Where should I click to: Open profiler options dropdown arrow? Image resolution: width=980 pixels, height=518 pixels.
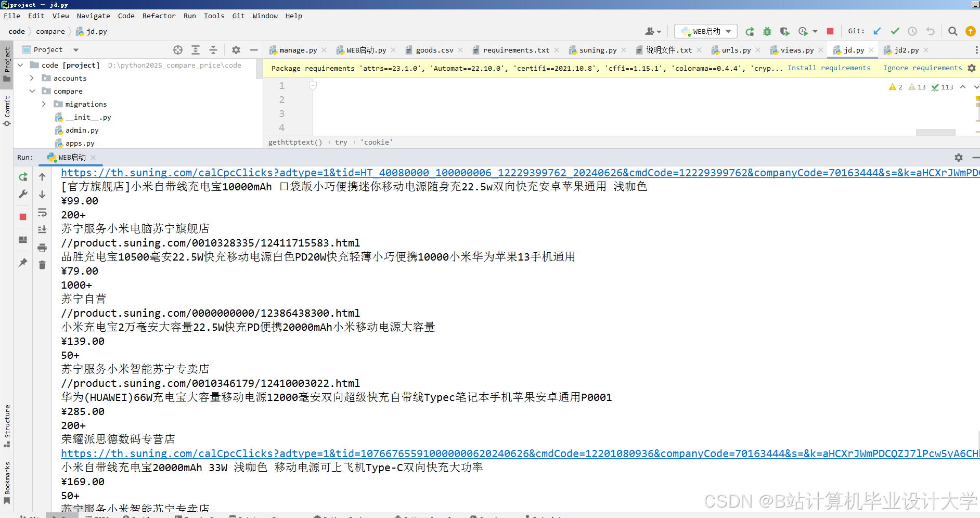[x=815, y=31]
